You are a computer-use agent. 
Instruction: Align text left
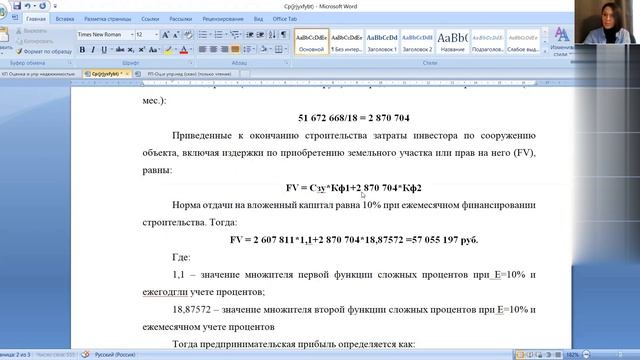point(202,49)
